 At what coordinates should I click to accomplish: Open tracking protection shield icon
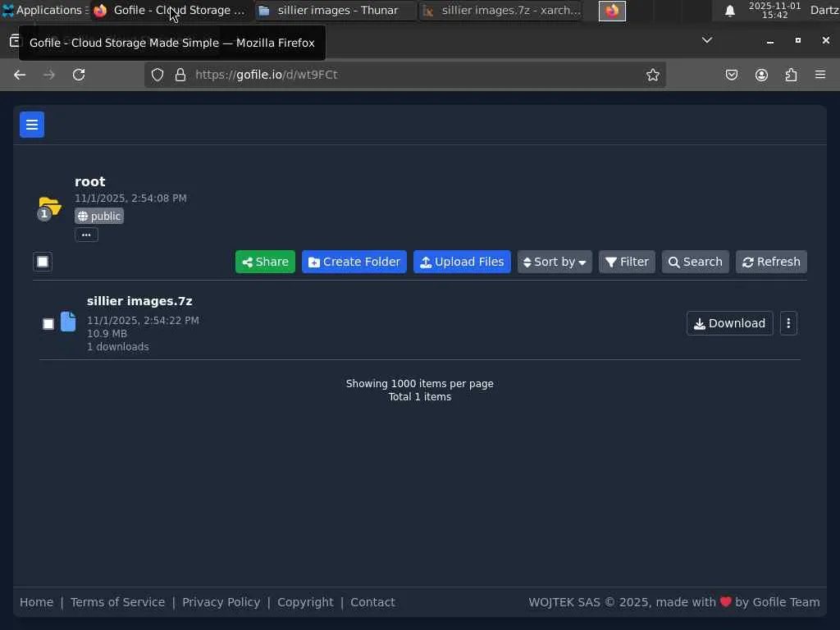tap(157, 75)
